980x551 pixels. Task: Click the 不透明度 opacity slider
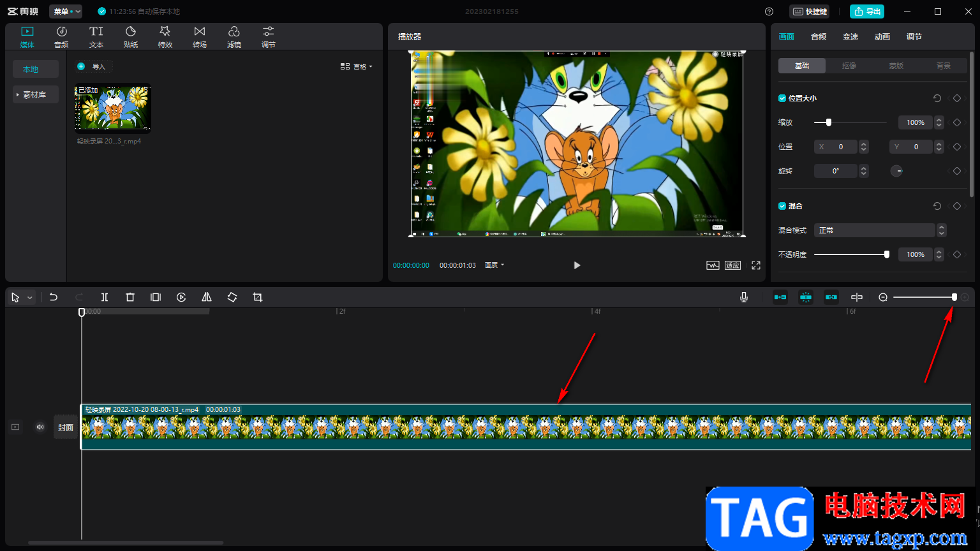click(x=852, y=254)
